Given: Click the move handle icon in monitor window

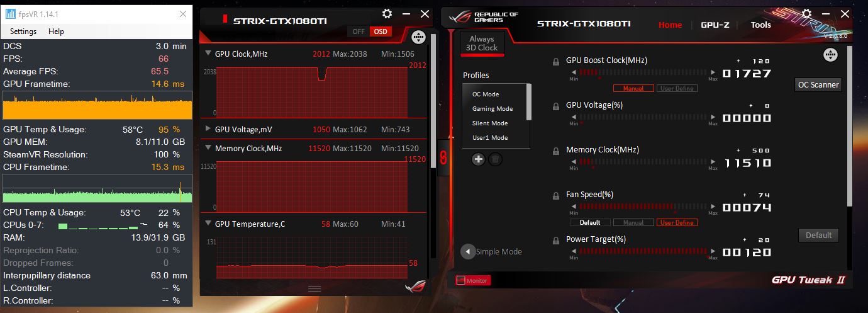Looking at the screenshot, I should [419, 37].
